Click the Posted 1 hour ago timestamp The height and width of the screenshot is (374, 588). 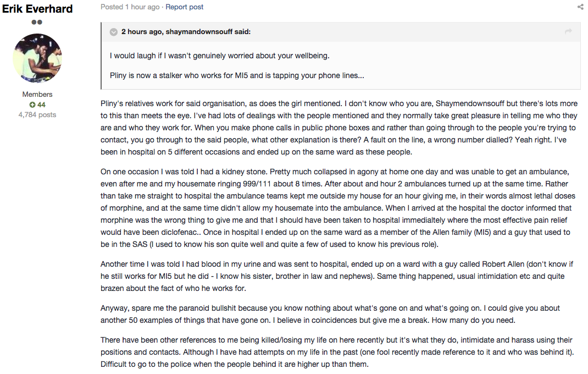(130, 7)
